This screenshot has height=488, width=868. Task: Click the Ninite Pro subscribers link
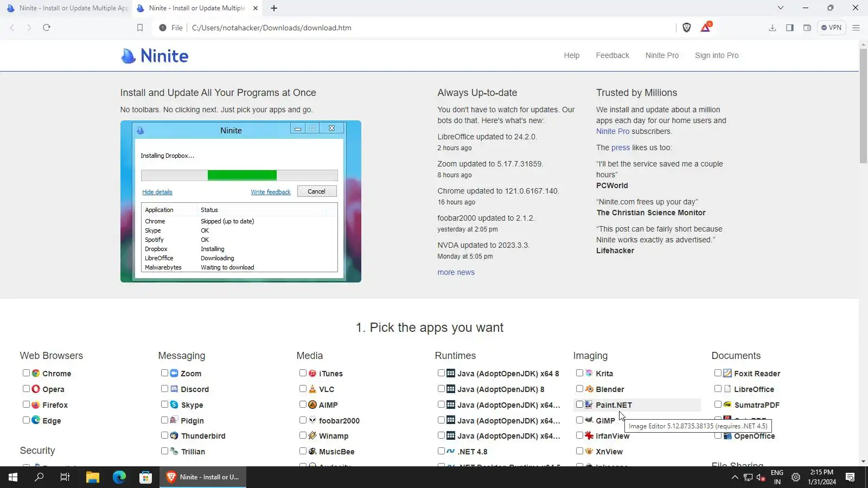(x=613, y=131)
